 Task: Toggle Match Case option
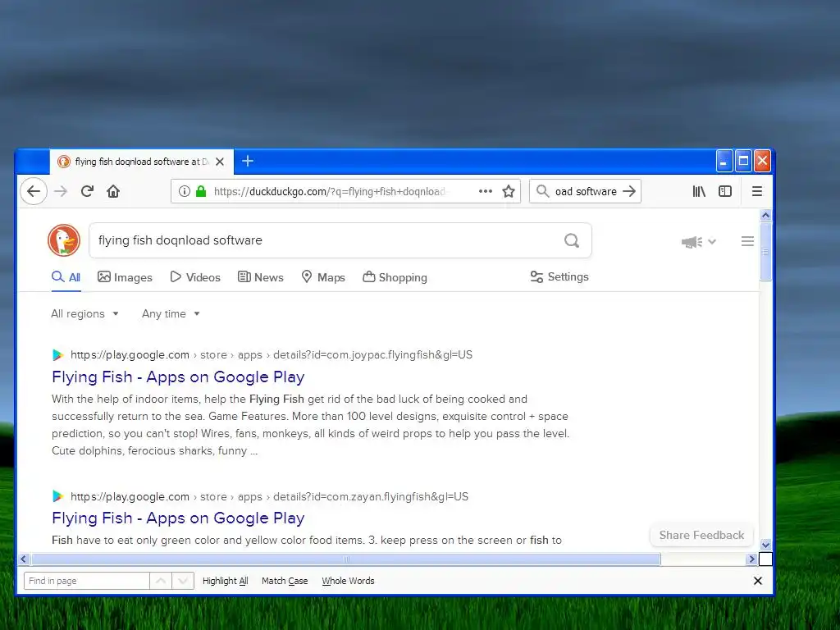pos(285,581)
